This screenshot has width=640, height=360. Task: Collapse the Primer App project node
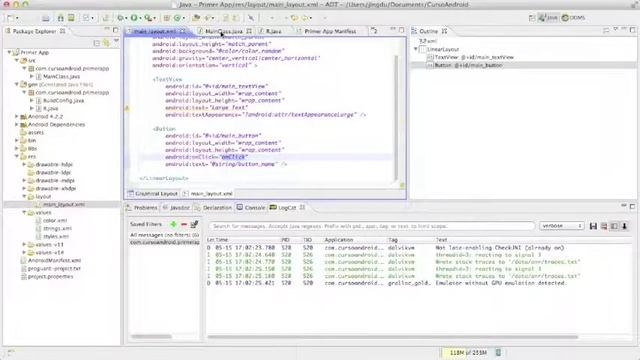pyautogui.click(x=9, y=53)
